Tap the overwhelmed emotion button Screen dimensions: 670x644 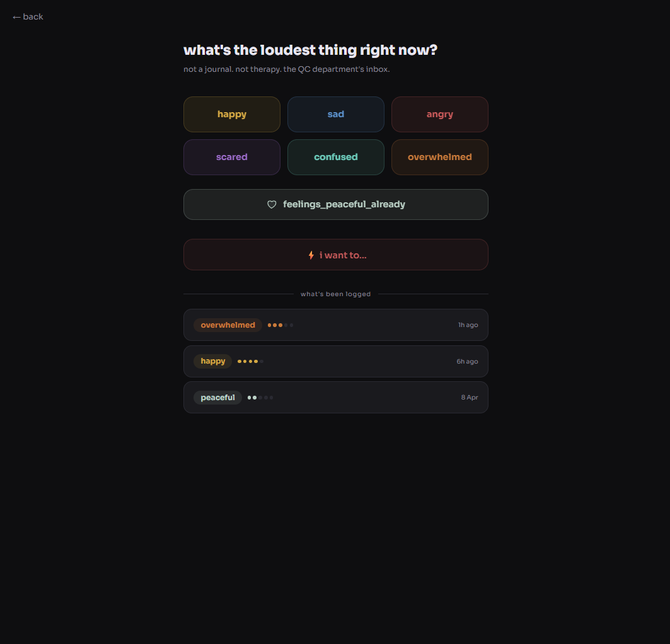pos(440,158)
